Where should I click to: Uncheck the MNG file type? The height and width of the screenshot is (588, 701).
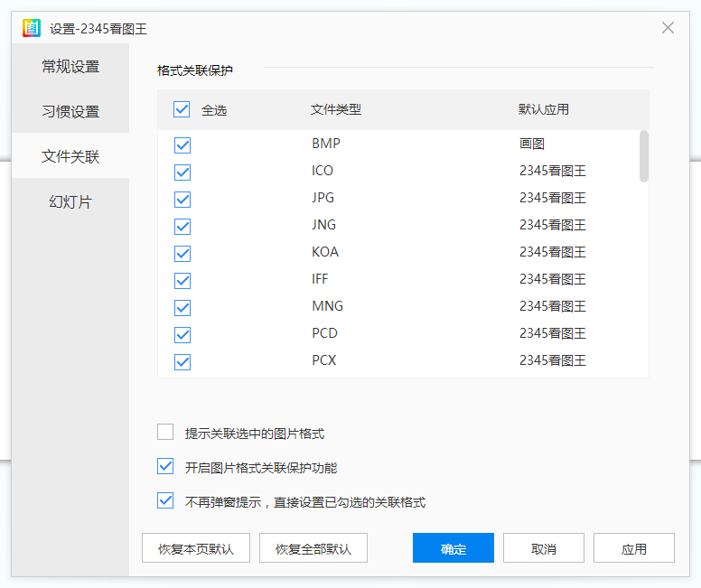coord(182,308)
